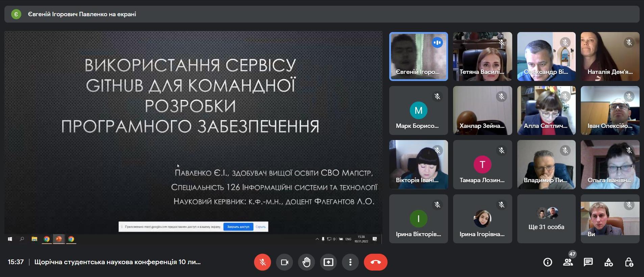Viewport: 644px width, 277px height.
Task: Select the Іван Олексійо... video tile
Action: [x=610, y=110]
